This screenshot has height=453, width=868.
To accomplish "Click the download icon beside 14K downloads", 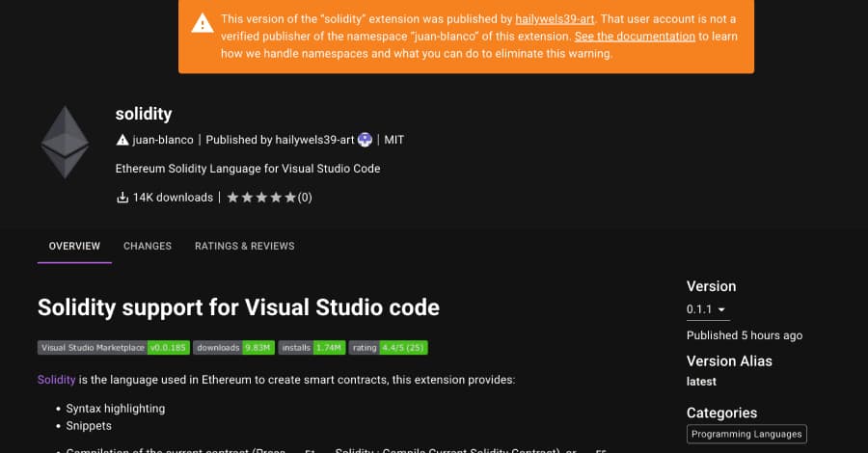I will pyautogui.click(x=122, y=198).
